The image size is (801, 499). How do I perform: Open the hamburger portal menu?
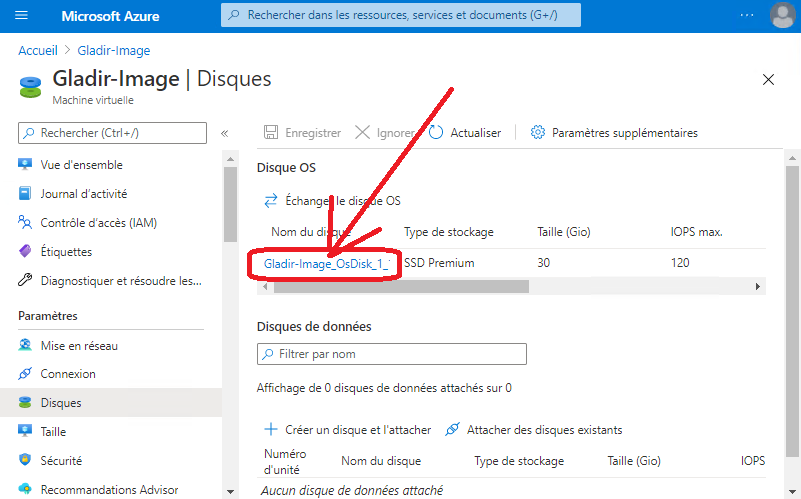21,15
